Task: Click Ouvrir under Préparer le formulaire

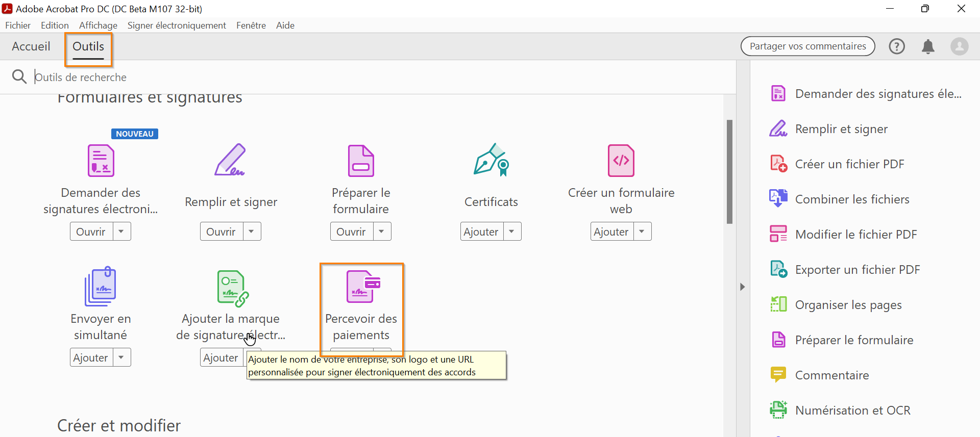Action: click(x=352, y=232)
